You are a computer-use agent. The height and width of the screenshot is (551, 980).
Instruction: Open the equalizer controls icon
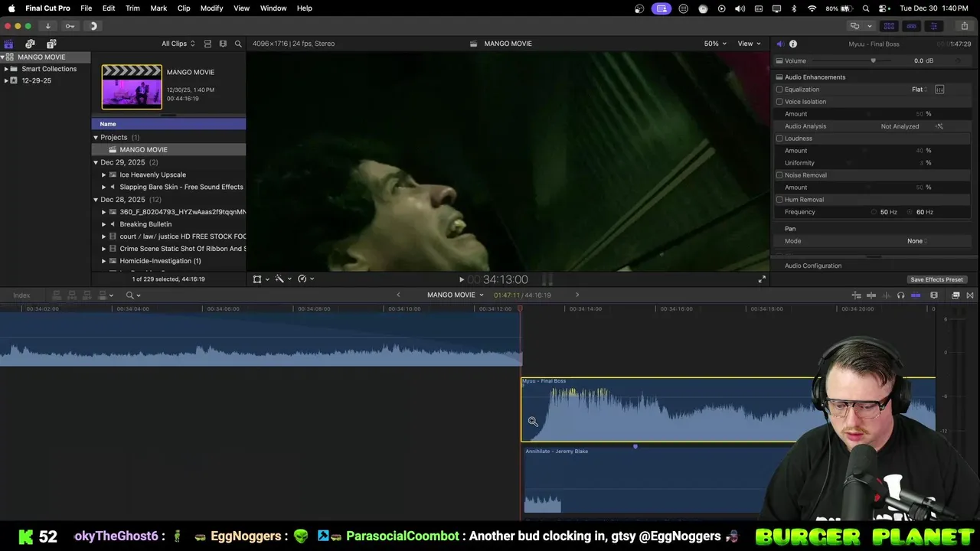click(939, 90)
